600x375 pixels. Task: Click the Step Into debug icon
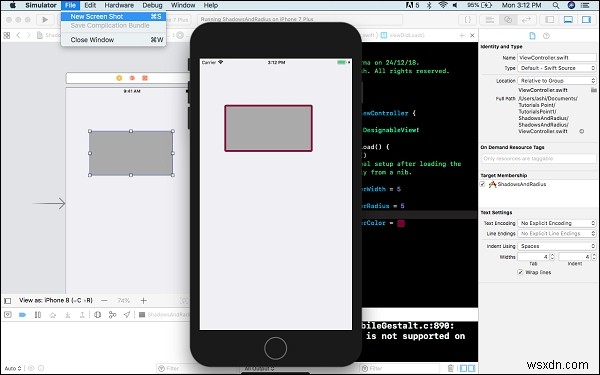67,315
